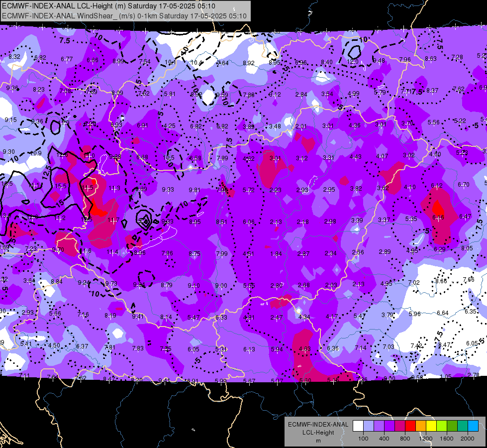487x448 pixels.
Task: Click the red legend swatch
Action: [x=410, y=426]
